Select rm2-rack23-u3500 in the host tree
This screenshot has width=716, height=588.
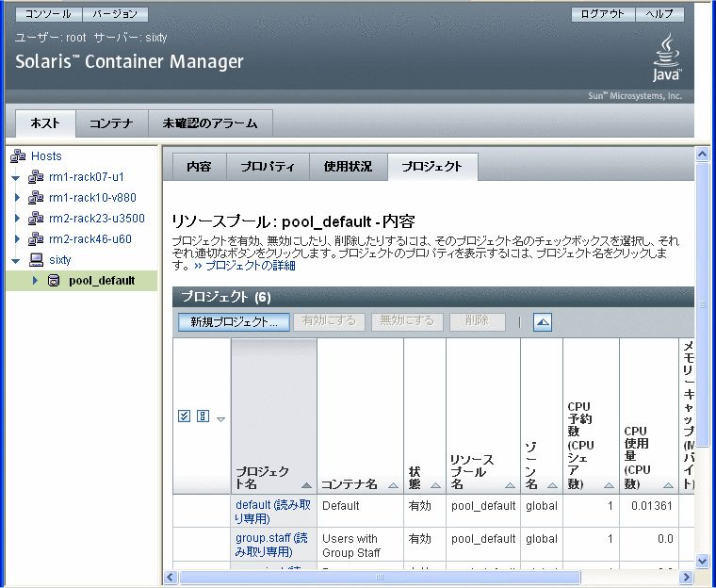[x=97, y=219]
